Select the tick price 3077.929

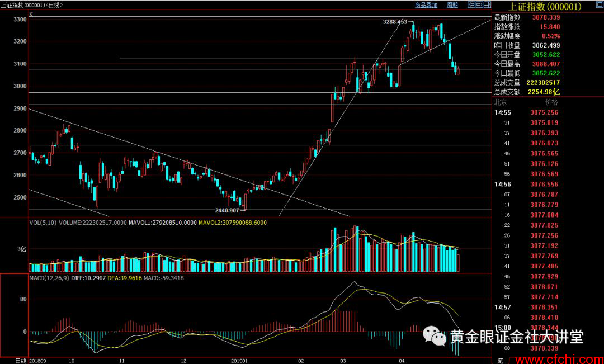tap(544, 277)
